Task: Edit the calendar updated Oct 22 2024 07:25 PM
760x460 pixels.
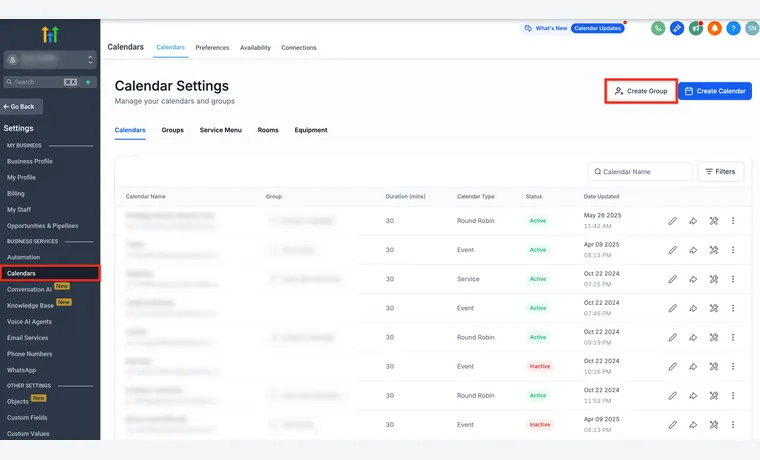Action: coord(672,279)
